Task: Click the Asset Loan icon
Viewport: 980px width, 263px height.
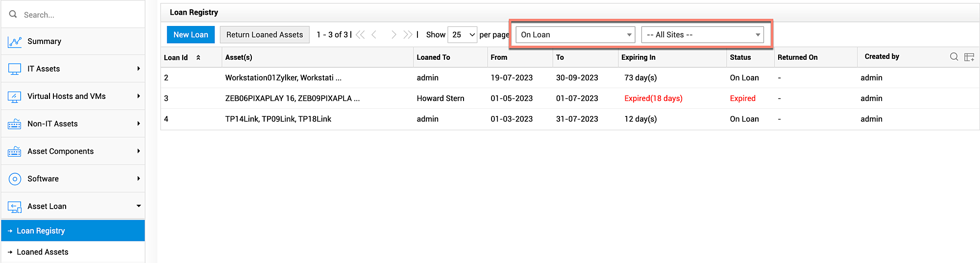Action: pyautogui.click(x=15, y=207)
